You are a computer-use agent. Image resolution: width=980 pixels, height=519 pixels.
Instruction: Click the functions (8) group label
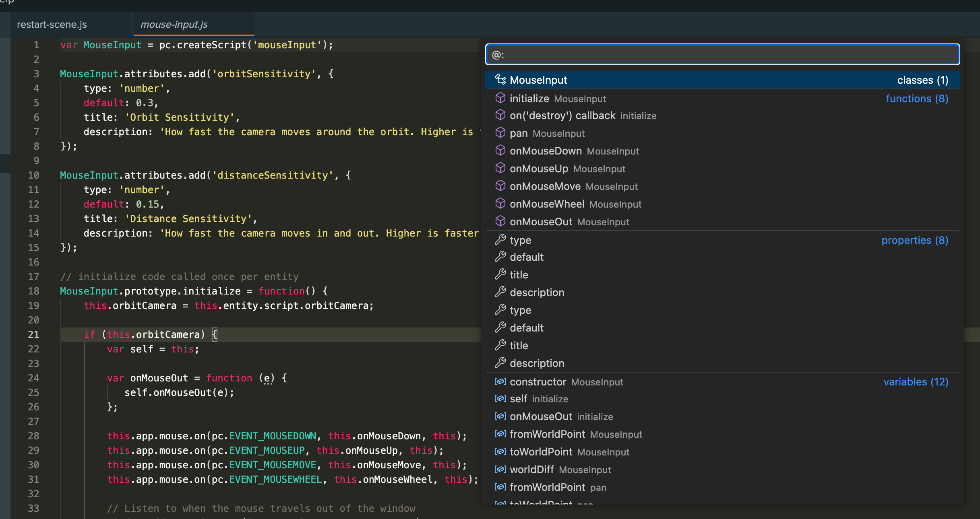click(917, 99)
